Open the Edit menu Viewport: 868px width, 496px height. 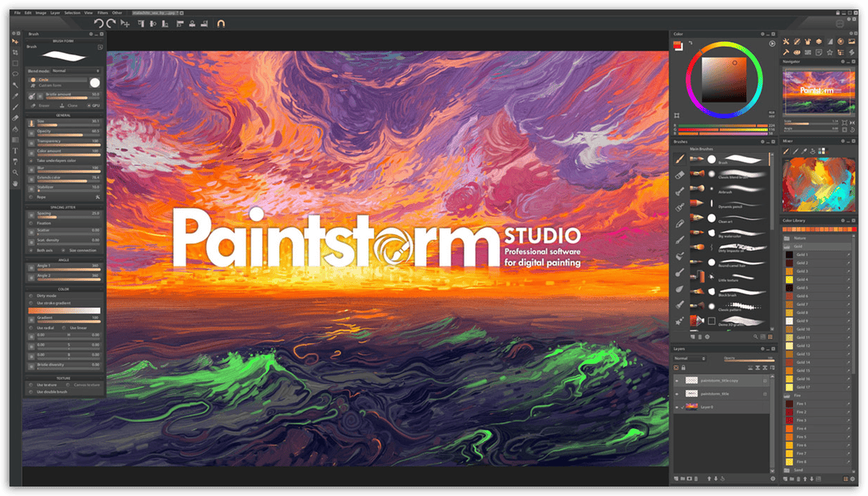click(28, 13)
